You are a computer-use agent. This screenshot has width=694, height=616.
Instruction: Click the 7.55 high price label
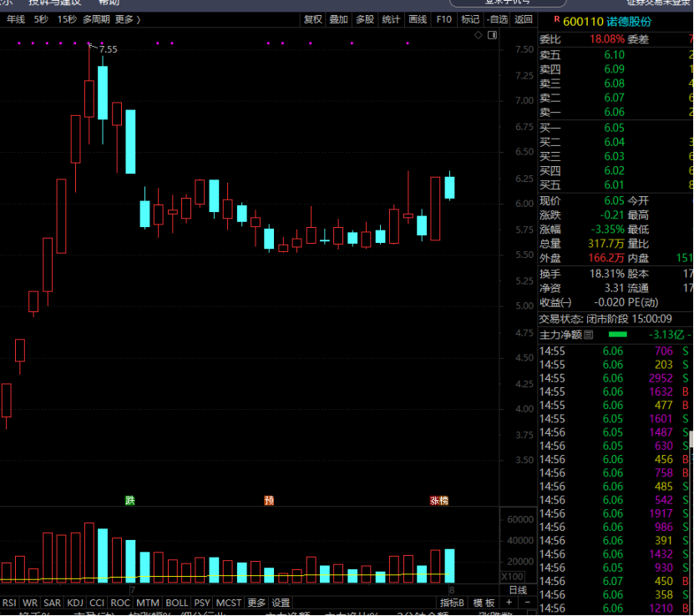pyautogui.click(x=108, y=49)
